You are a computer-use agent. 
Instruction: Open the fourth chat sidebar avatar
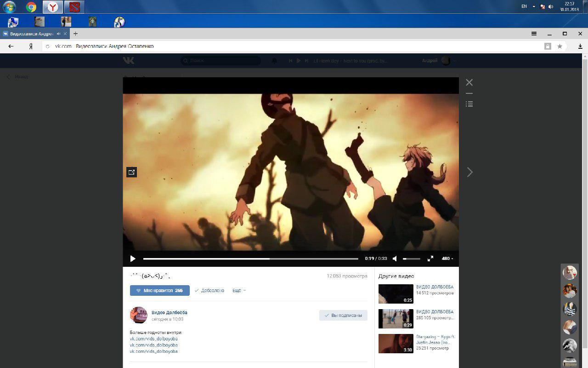tap(570, 327)
